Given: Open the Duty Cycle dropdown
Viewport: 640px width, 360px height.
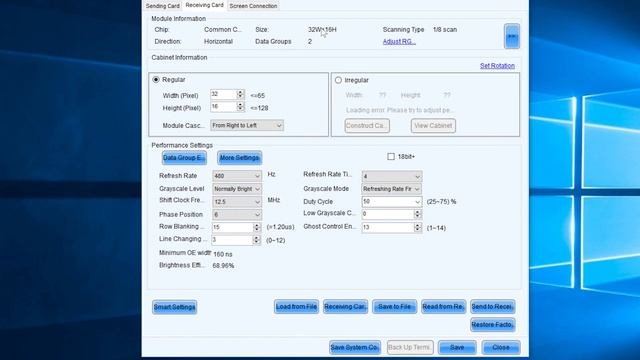Looking at the screenshot, I should point(391,202).
